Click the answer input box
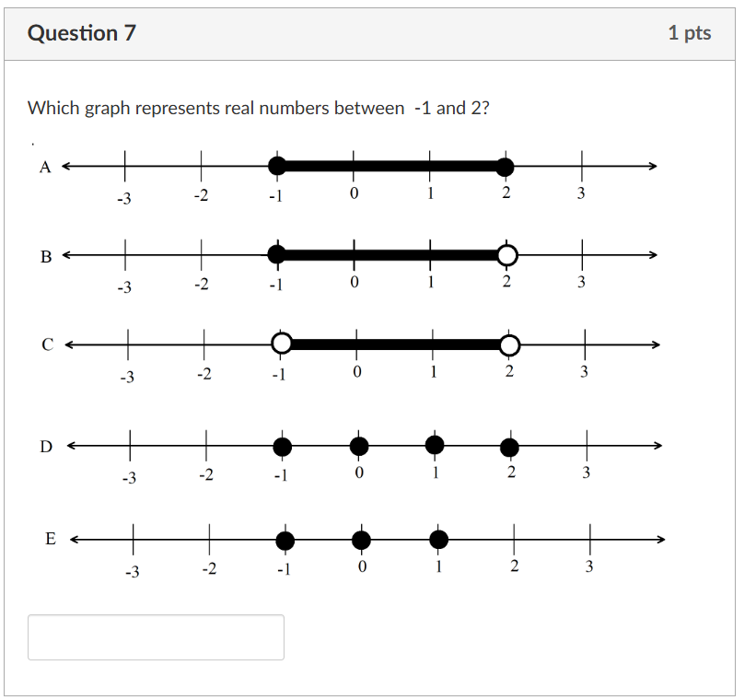This screenshot has height=700, width=756. pyautogui.click(x=157, y=637)
